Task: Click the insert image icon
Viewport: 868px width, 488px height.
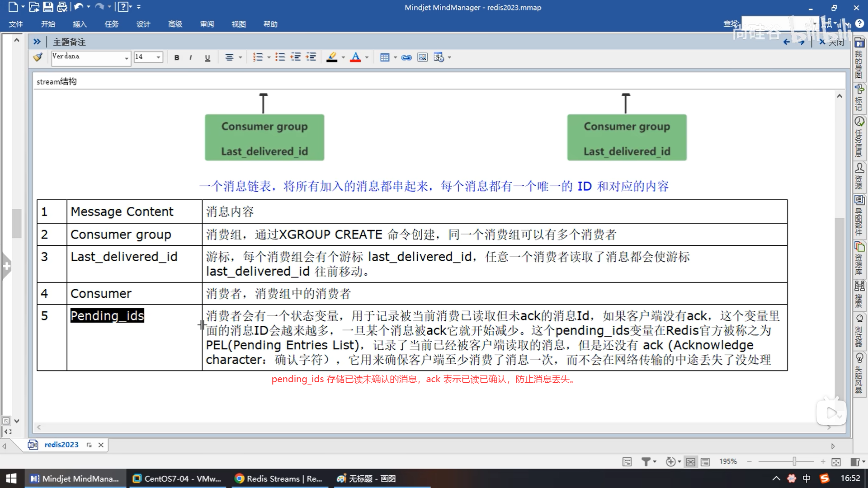Action: click(422, 57)
